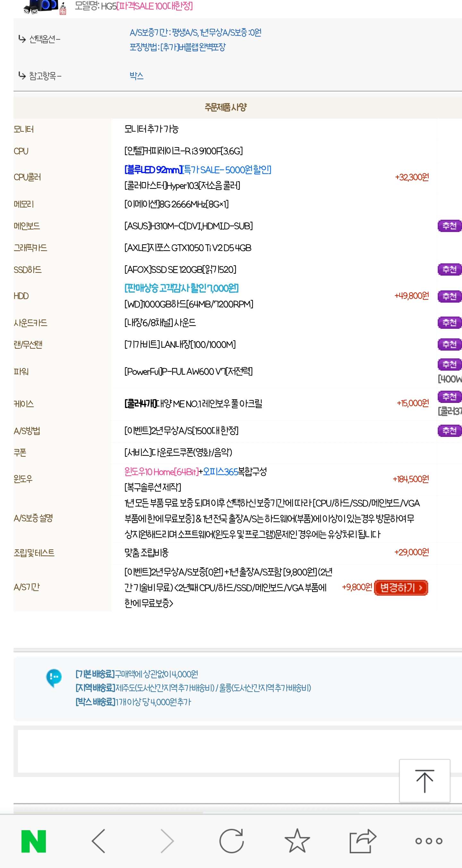Click the 추천 badge in A/S방법 row
This screenshot has height=868, width=462.
[449, 430]
